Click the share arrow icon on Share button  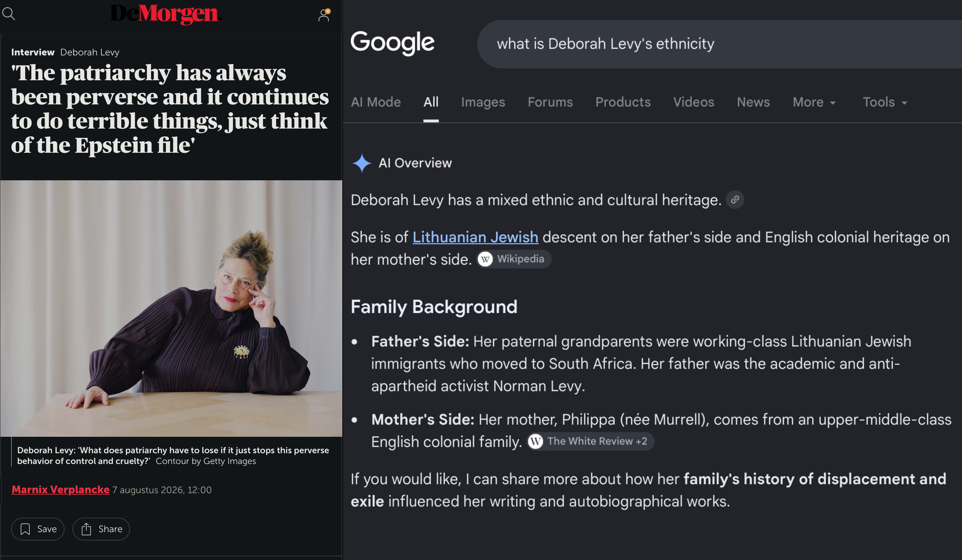click(86, 529)
